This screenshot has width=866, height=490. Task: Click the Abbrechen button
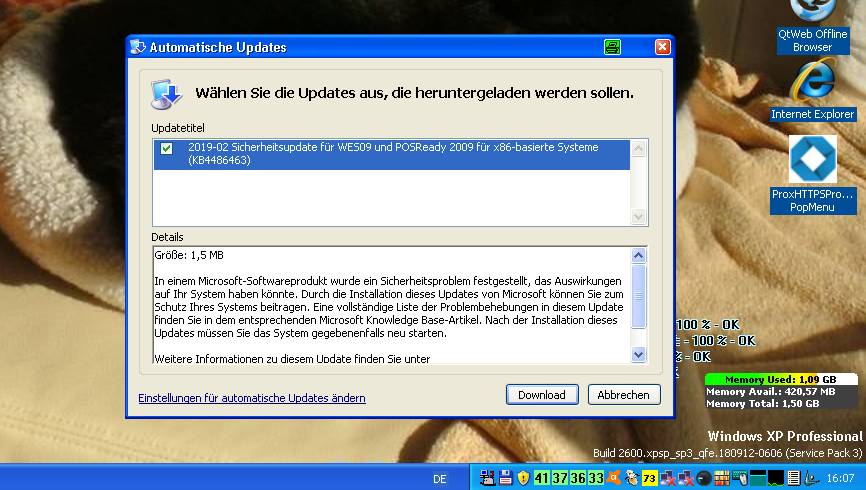624,394
